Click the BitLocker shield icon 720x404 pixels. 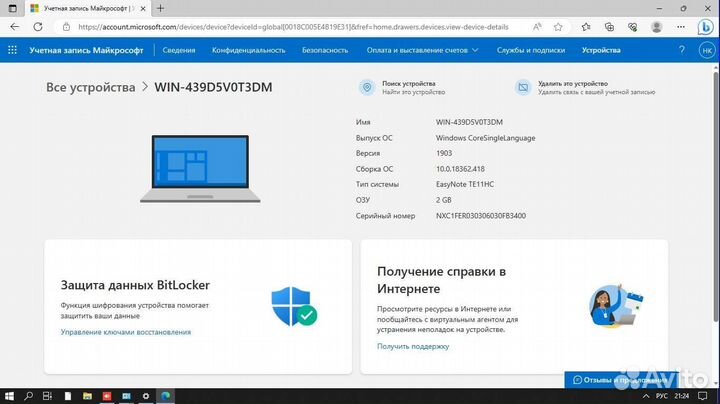pyautogui.click(x=293, y=304)
